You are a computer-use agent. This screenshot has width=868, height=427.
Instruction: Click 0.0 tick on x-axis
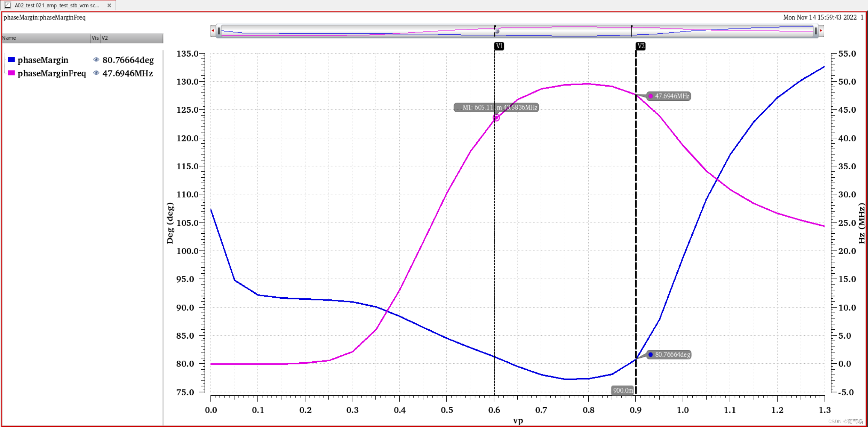[211, 410]
